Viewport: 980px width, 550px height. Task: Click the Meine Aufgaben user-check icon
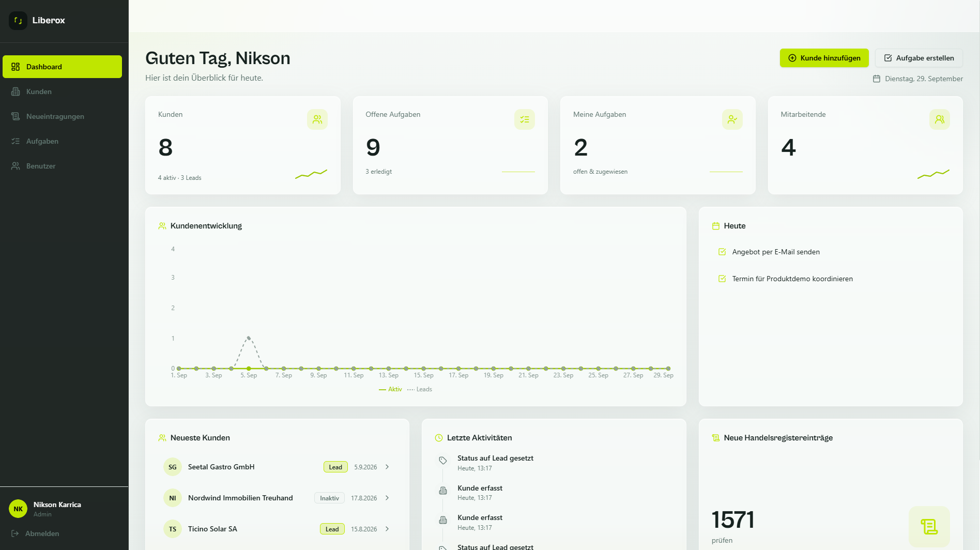click(732, 119)
